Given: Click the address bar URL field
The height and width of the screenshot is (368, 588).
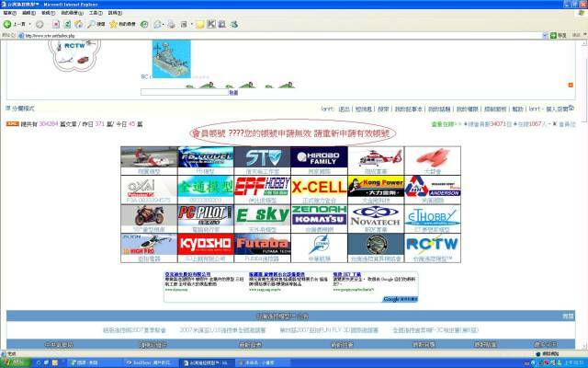Looking at the screenshot, I should pos(281,36).
